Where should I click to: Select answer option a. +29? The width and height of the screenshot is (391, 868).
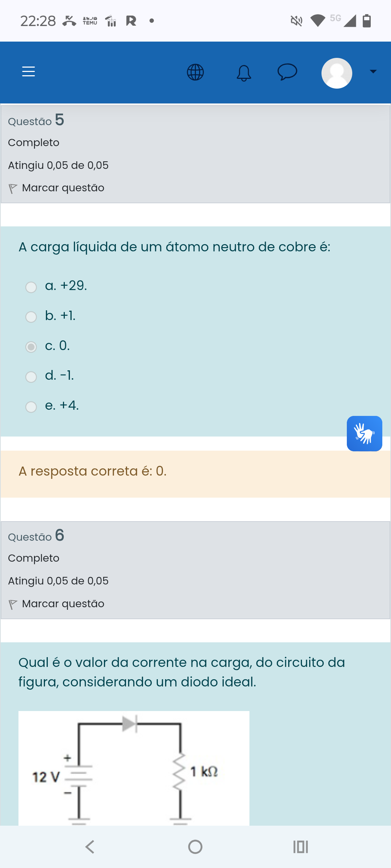coord(31,287)
